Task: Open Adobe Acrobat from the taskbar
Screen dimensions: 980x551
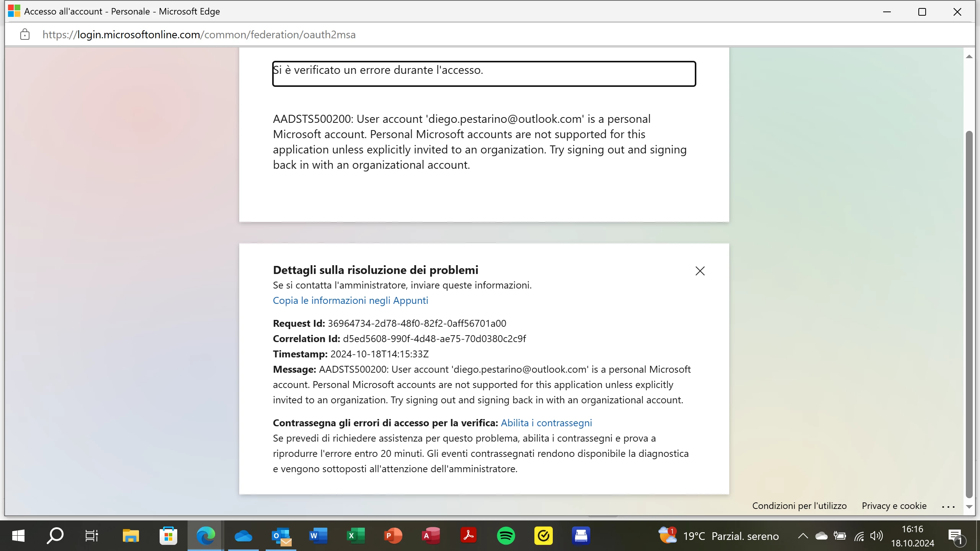Action: tap(468, 536)
